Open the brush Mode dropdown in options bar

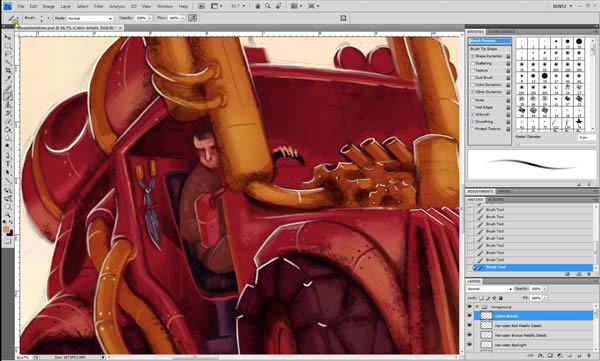pos(90,18)
